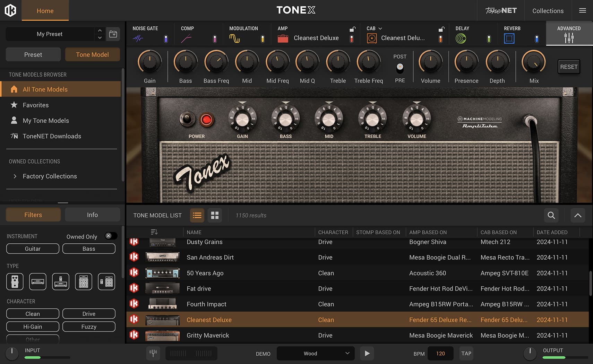Expand the Factory Collections tree
This screenshot has width=593, height=364.
pyautogui.click(x=15, y=176)
